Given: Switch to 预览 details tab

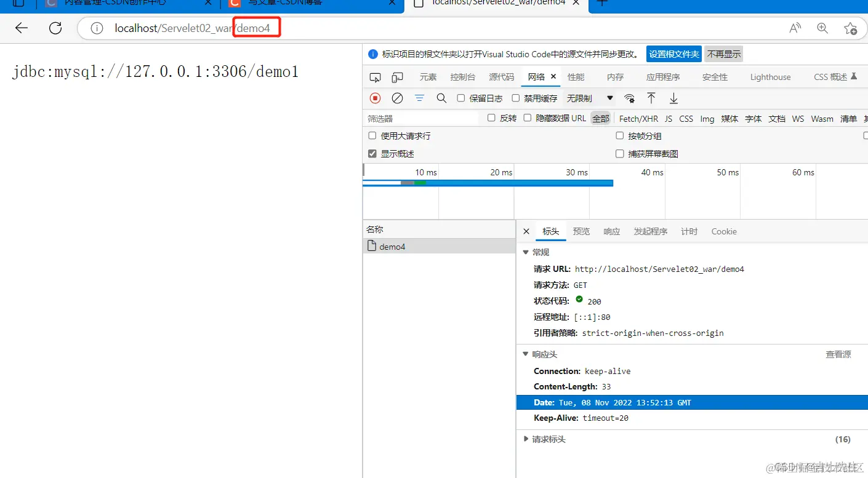Looking at the screenshot, I should 581,231.
